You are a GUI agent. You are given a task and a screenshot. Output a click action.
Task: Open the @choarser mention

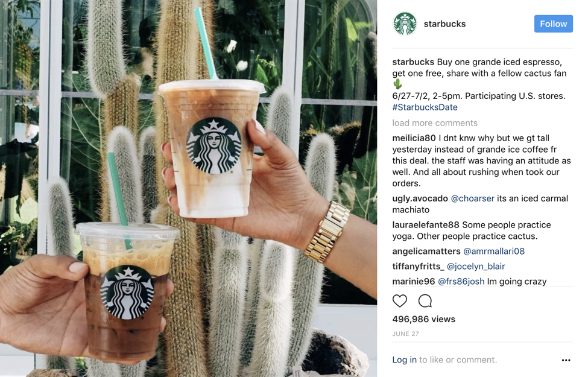pos(472,198)
